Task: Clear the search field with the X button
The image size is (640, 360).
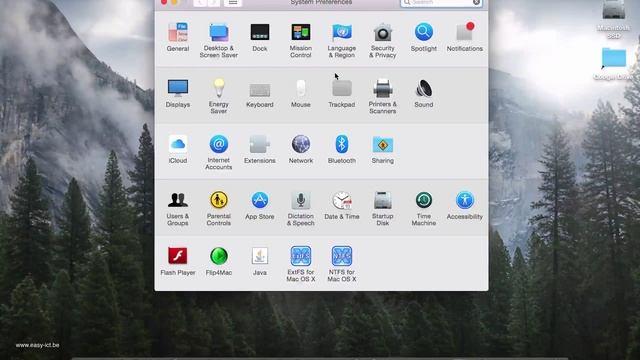Action: click(476, 2)
